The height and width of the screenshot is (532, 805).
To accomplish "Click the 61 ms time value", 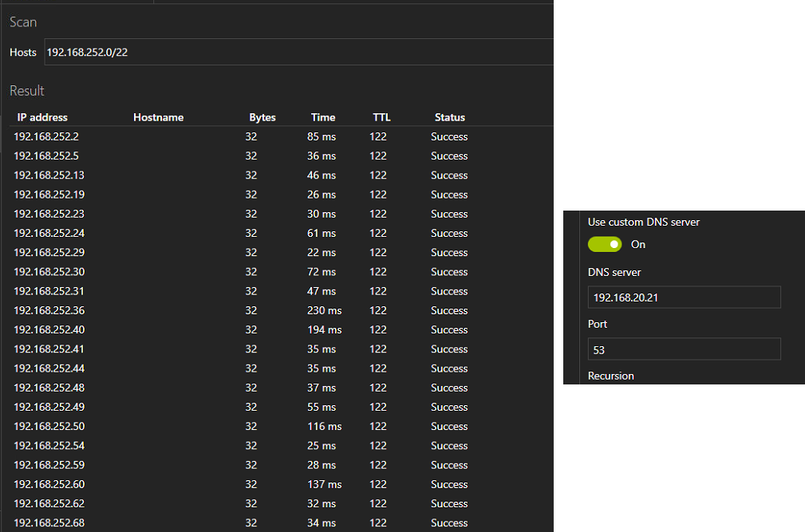I will [x=322, y=234].
